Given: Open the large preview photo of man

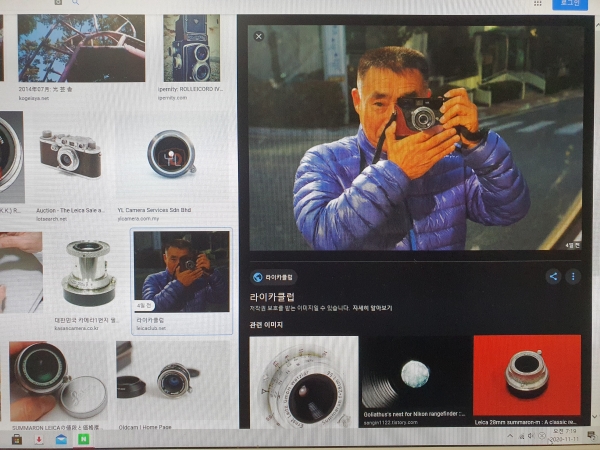Looking at the screenshot, I should pos(416,138).
